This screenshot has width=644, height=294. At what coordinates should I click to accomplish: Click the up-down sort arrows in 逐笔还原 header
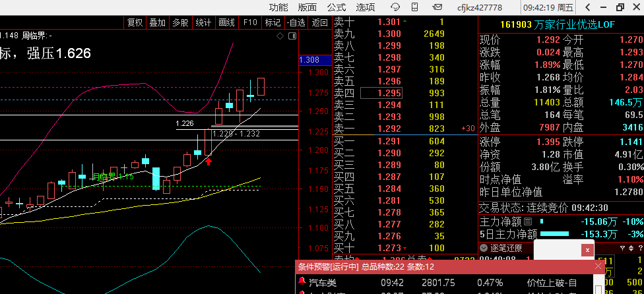[x=631, y=248]
